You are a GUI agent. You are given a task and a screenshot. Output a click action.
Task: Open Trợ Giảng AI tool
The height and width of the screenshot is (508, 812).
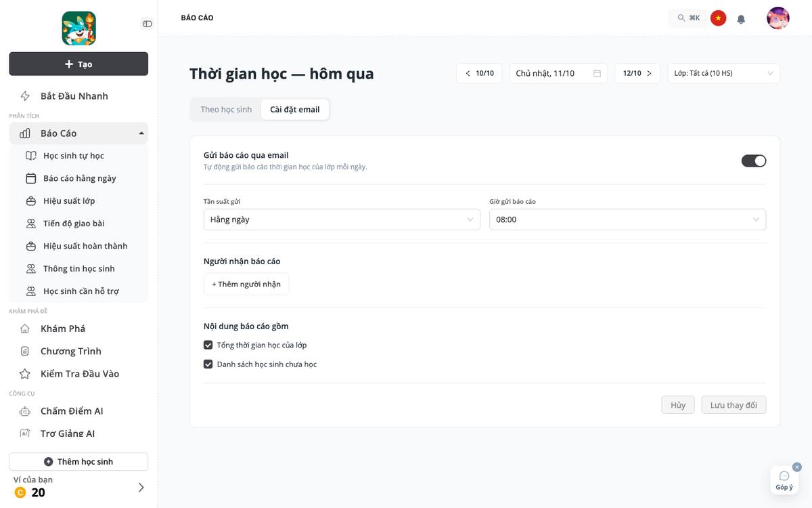78,433
